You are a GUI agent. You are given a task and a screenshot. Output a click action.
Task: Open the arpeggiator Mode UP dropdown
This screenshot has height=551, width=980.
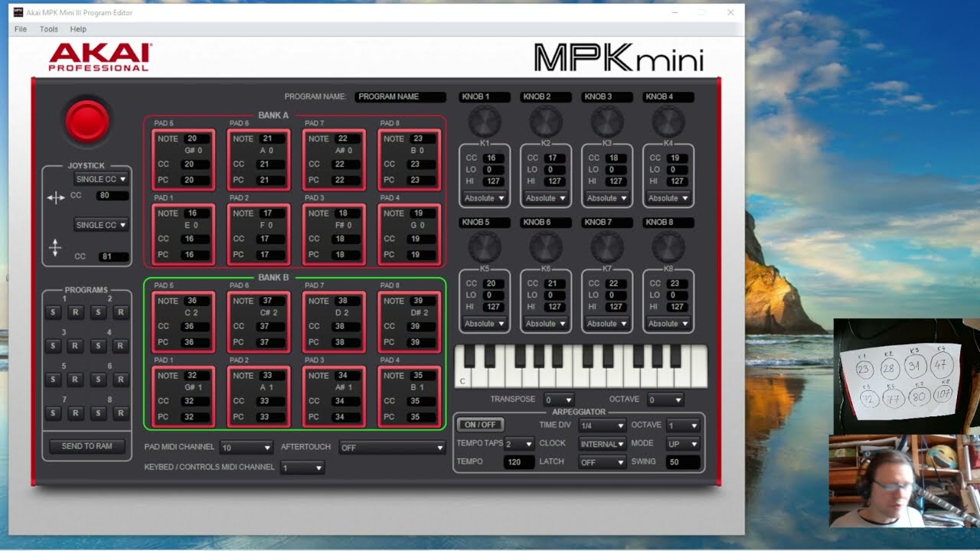click(683, 444)
